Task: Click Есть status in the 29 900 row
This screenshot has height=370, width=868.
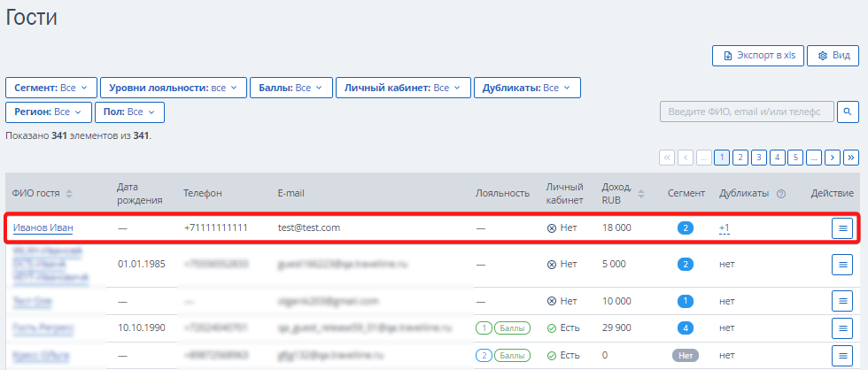Action: (x=563, y=328)
